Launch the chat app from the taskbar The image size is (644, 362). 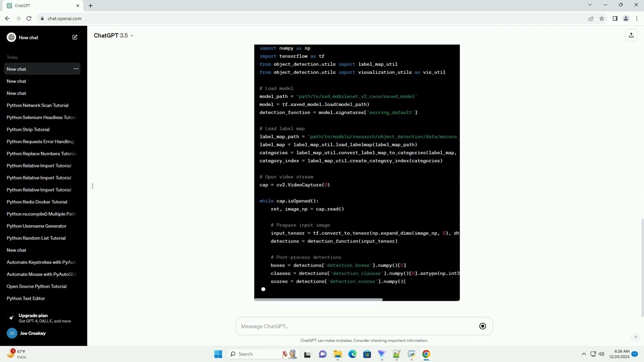[x=323, y=354]
